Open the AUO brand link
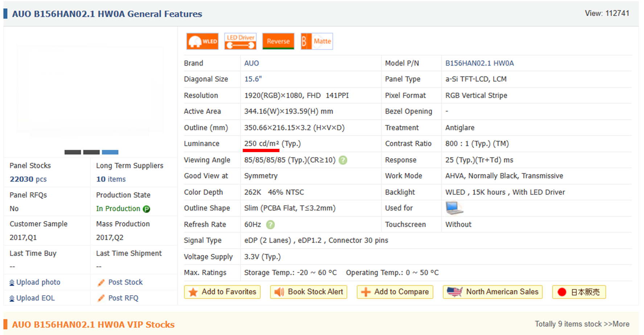Image resolution: width=644 pixels, height=335 pixels. point(252,63)
